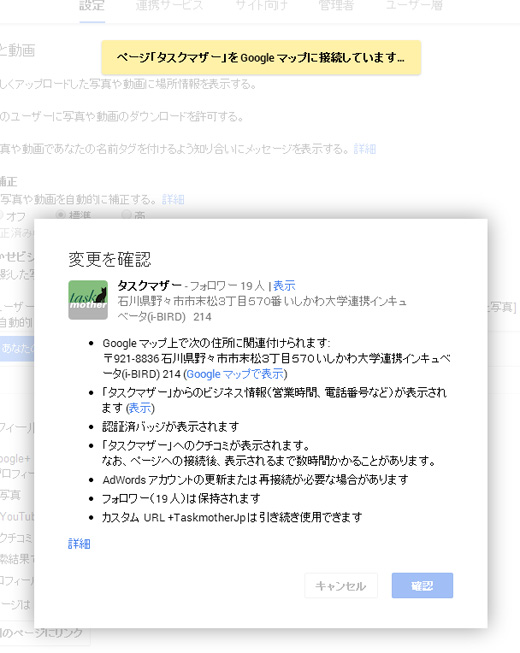Image resolution: width=520 pixels, height=653 pixels.
Task: Click the タスクマザー page name in dialog
Action: coord(149,286)
